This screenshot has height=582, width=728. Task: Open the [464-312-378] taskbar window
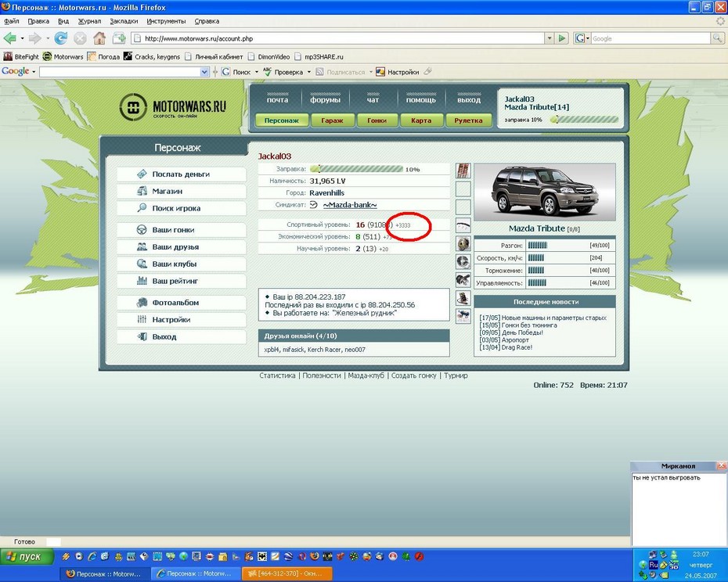click(287, 573)
